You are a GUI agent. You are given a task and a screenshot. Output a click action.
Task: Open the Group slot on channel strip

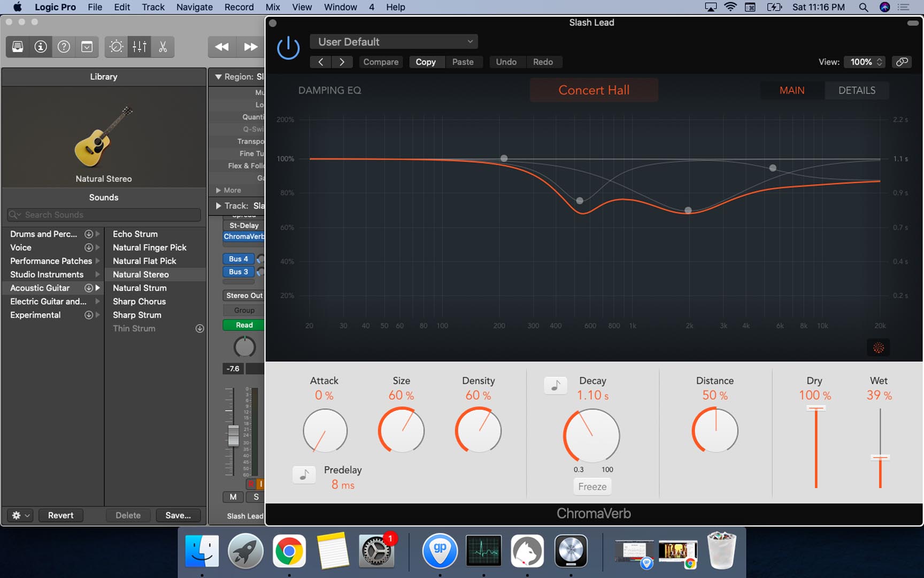click(x=244, y=310)
